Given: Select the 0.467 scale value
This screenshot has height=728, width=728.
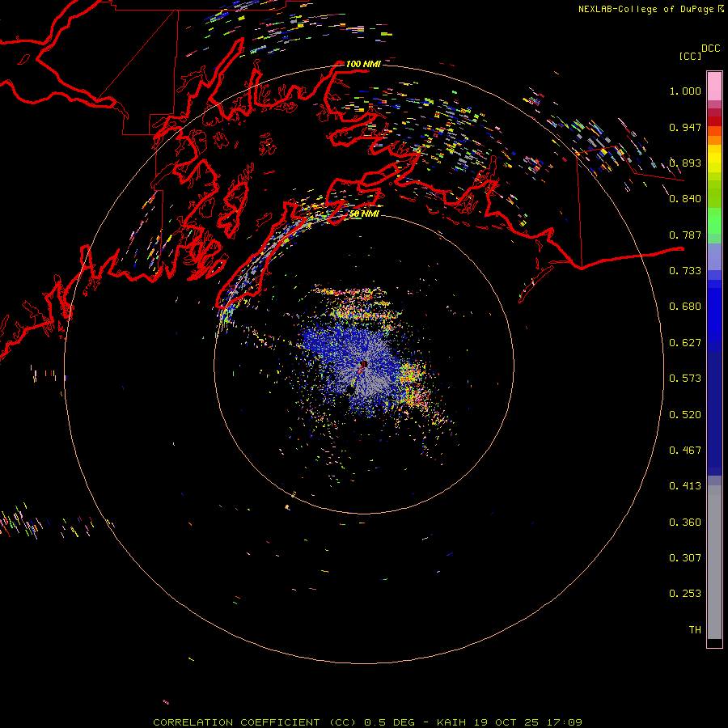Looking at the screenshot, I should pyautogui.click(x=685, y=451).
